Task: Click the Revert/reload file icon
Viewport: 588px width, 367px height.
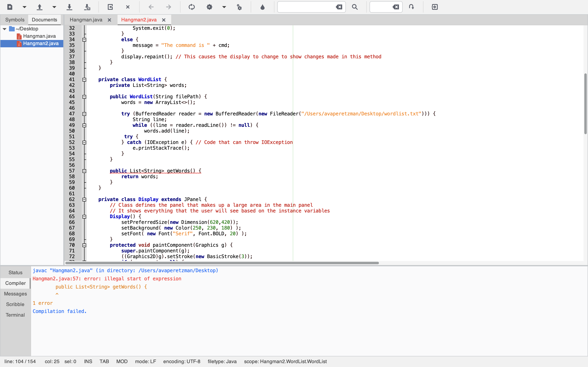Action: click(x=110, y=7)
